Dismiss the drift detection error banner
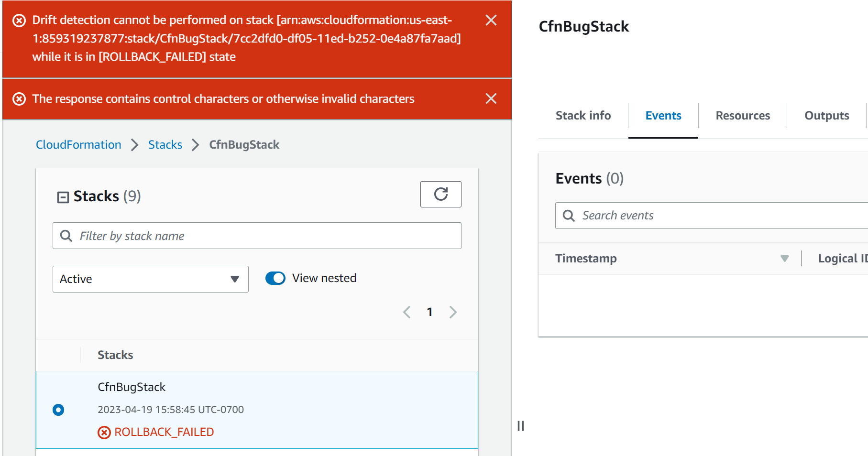 pos(491,20)
